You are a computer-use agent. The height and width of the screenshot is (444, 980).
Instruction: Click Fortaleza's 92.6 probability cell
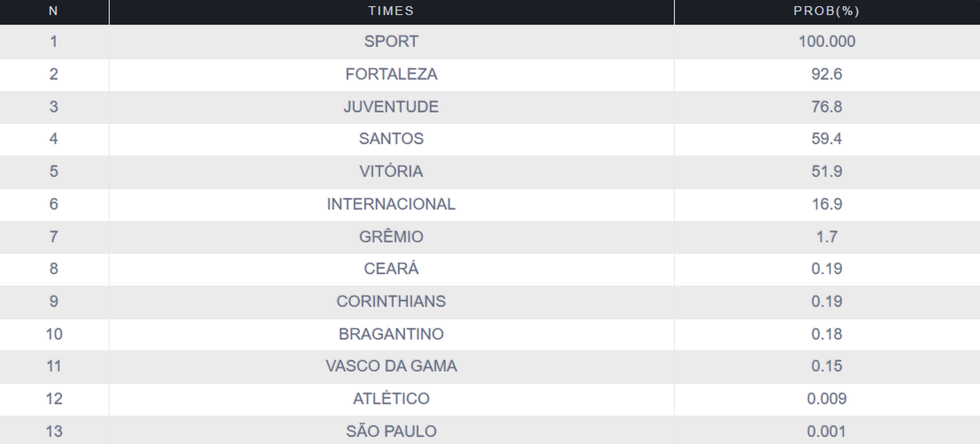click(x=827, y=74)
